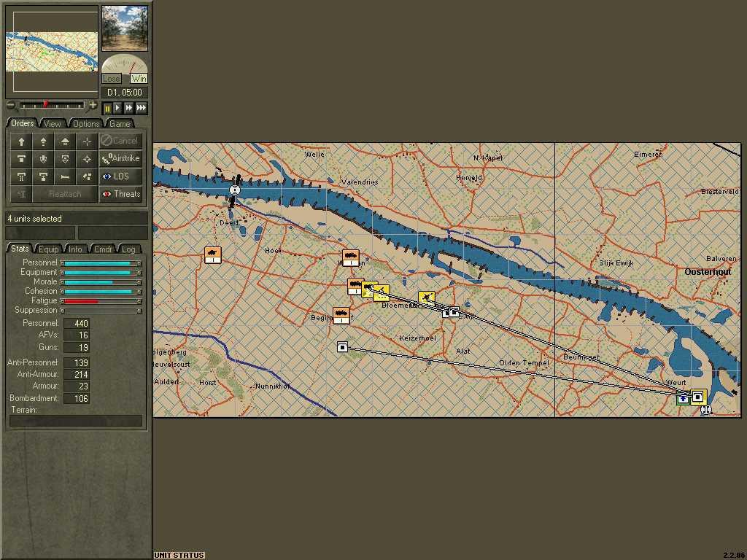
Task: Call an Airstrike
Action: click(x=120, y=158)
